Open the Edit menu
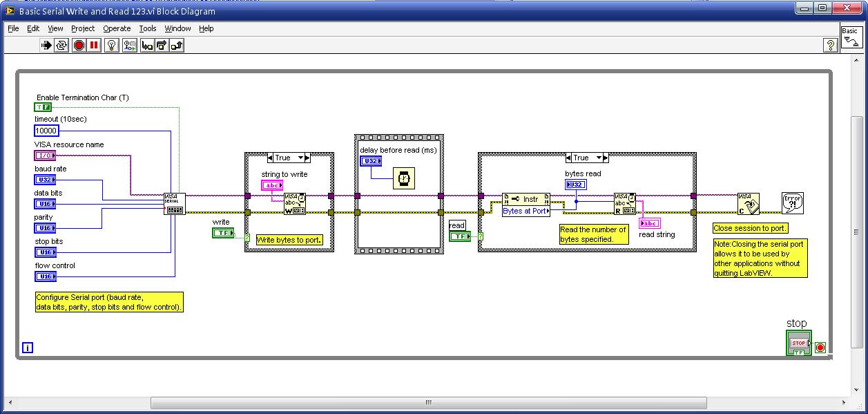Image resolution: width=868 pixels, height=414 pixels. click(x=33, y=28)
